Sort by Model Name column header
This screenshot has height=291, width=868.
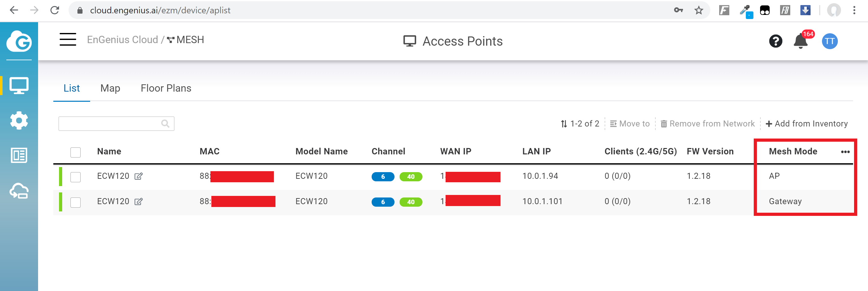(x=321, y=152)
